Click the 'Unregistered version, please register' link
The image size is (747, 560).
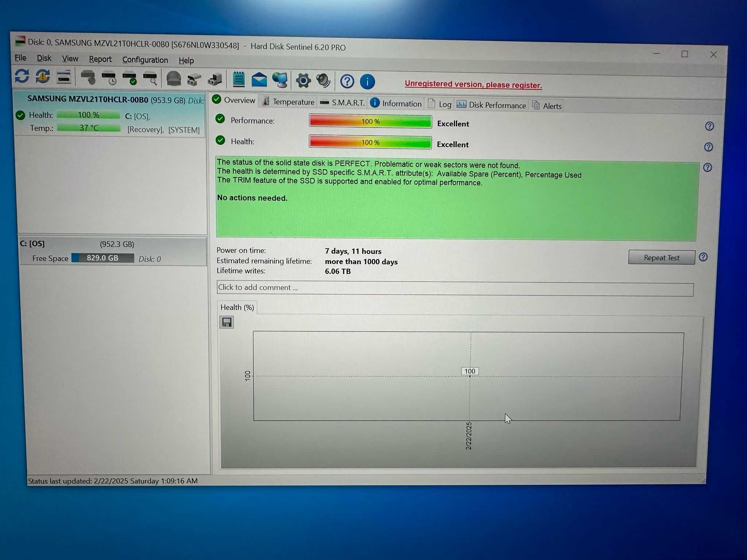473,85
